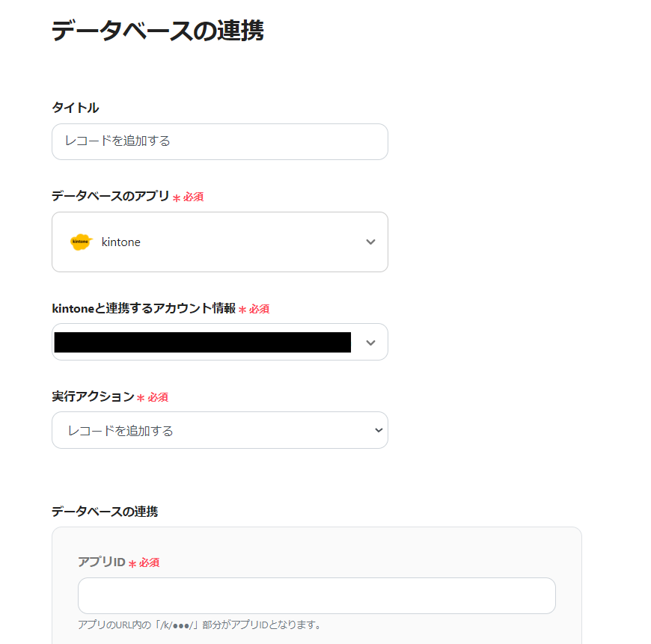Open the データベースのアプリ kintone dropdown
The height and width of the screenshot is (644, 651).
(x=220, y=242)
